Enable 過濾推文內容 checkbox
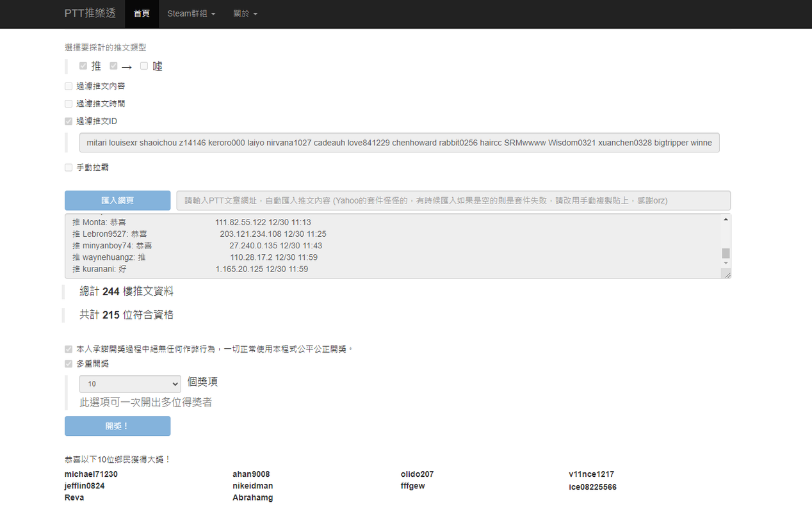This screenshot has width=812, height=512. click(69, 86)
